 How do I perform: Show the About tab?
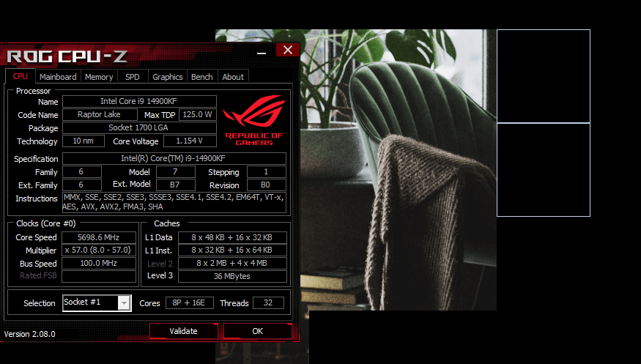coord(233,77)
